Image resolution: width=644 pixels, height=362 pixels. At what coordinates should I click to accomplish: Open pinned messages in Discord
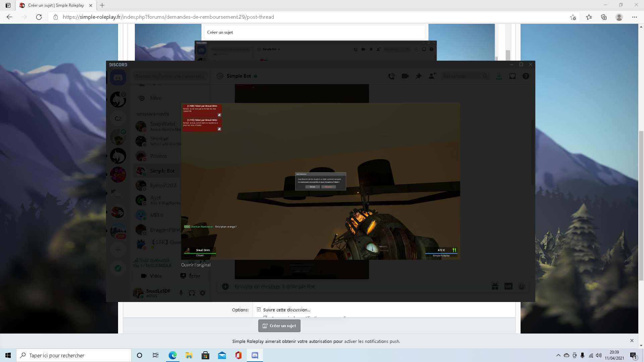click(x=418, y=76)
